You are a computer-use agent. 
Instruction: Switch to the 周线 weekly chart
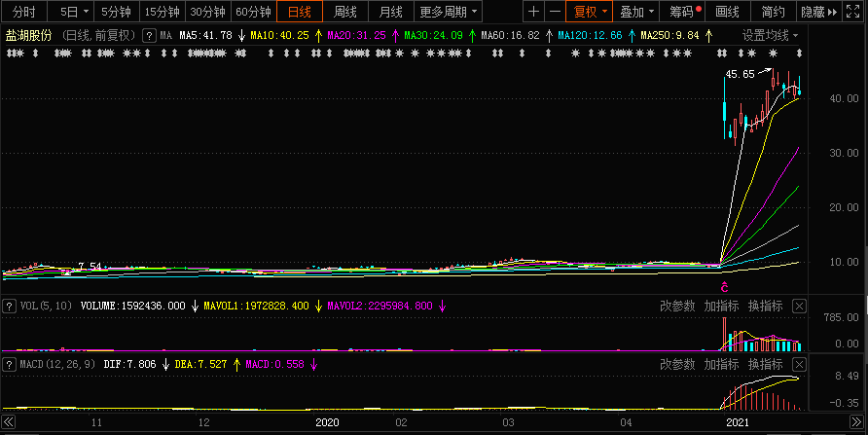pyautogui.click(x=345, y=12)
